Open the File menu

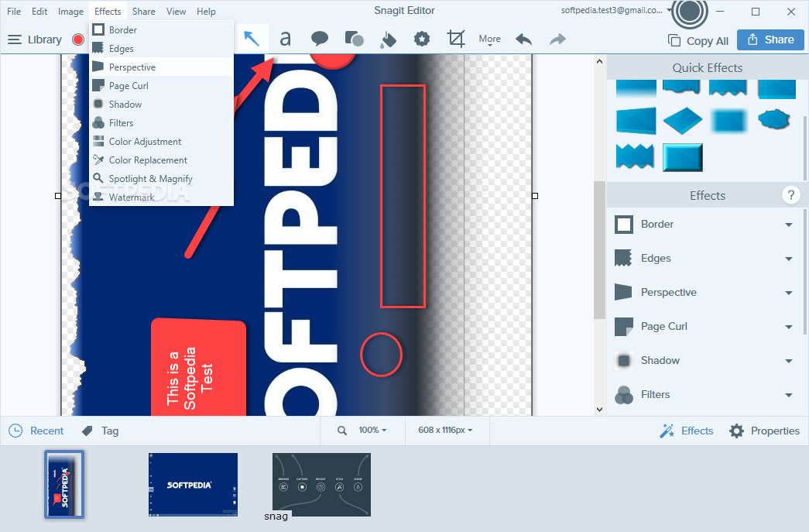point(14,12)
